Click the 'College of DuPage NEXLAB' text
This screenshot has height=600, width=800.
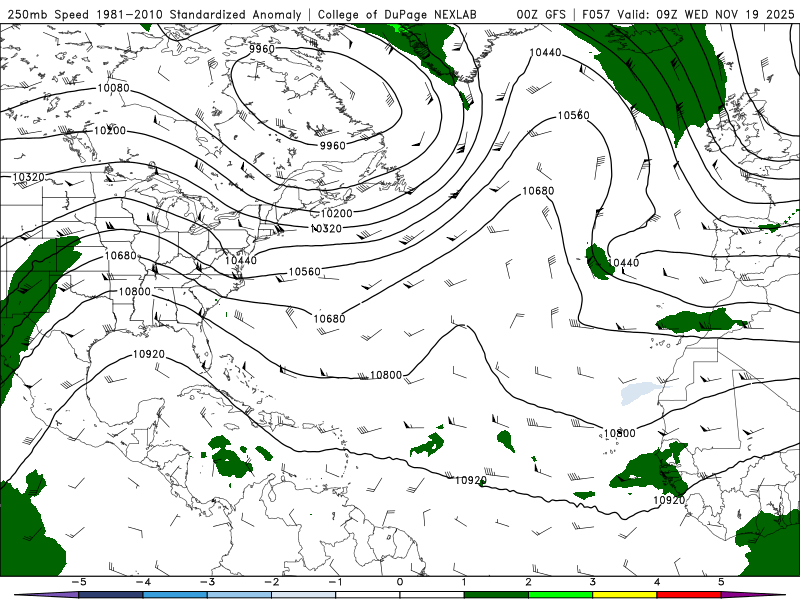coord(397,14)
